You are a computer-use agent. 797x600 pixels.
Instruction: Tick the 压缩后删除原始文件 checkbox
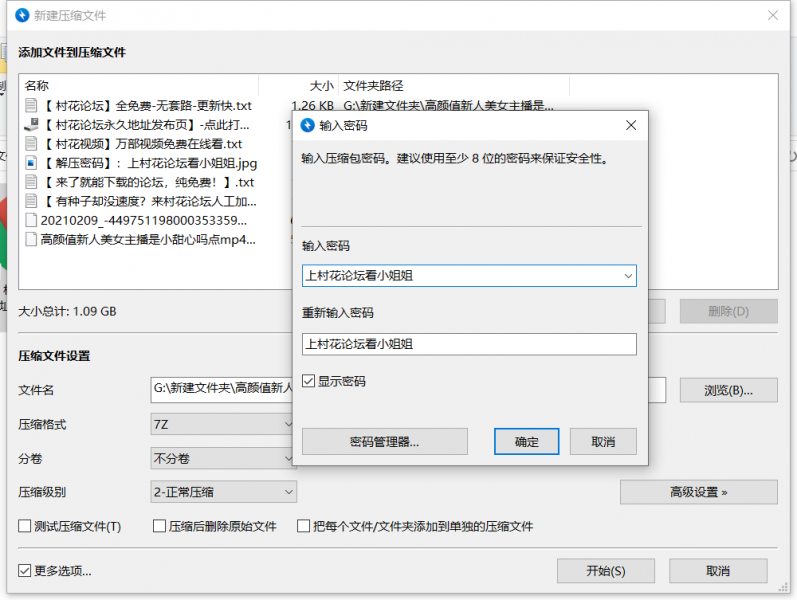coord(159,526)
